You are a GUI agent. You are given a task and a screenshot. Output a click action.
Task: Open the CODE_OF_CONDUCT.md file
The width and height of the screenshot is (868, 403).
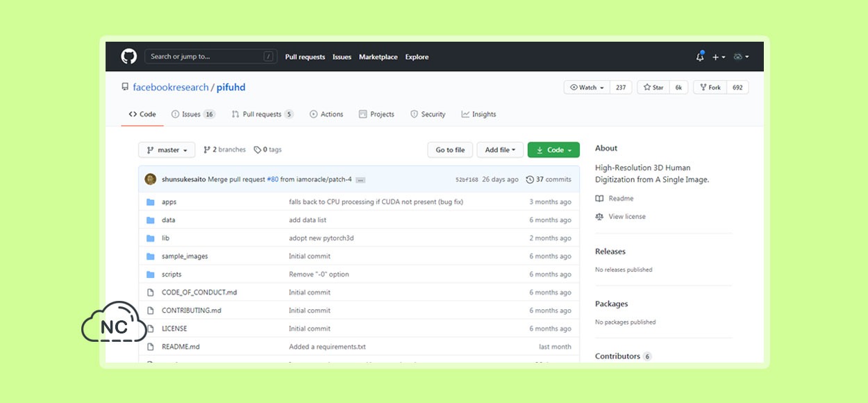coord(199,293)
